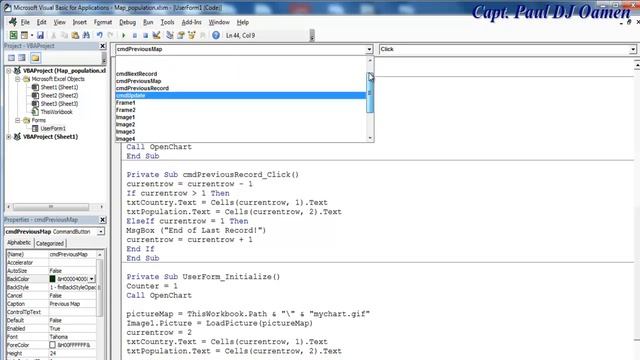The width and height of the screenshot is (640, 360).
Task: Open the Properties object selector dropdown
Action: point(100,232)
